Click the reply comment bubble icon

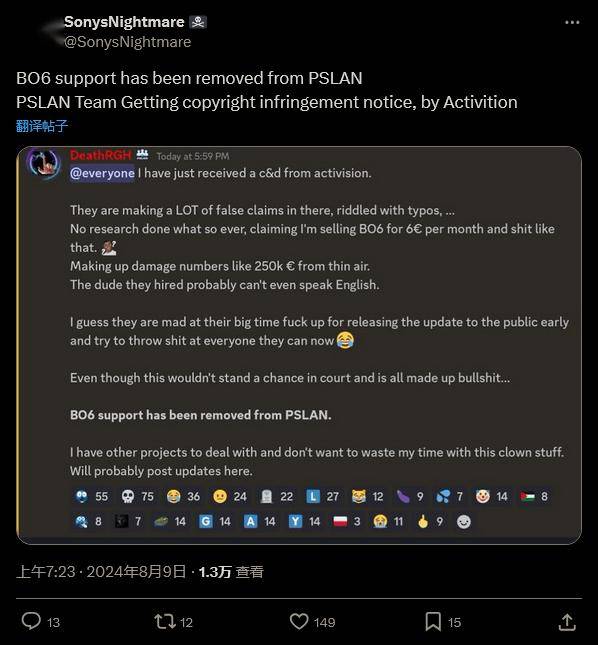tap(31, 621)
